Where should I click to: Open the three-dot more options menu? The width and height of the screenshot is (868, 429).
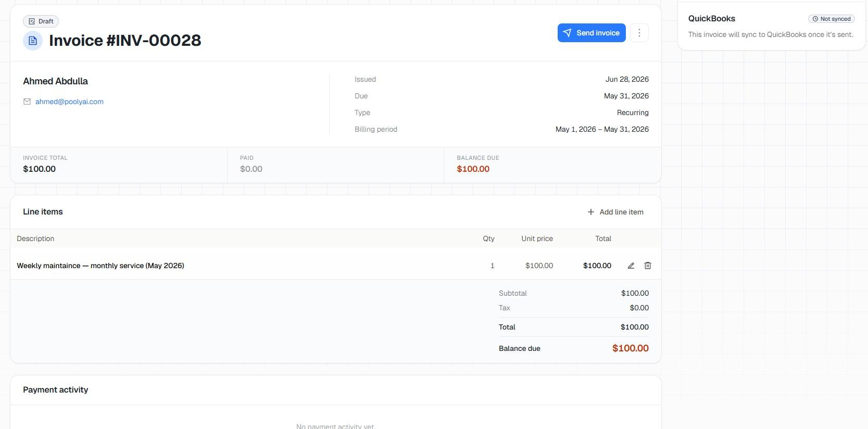pos(639,33)
